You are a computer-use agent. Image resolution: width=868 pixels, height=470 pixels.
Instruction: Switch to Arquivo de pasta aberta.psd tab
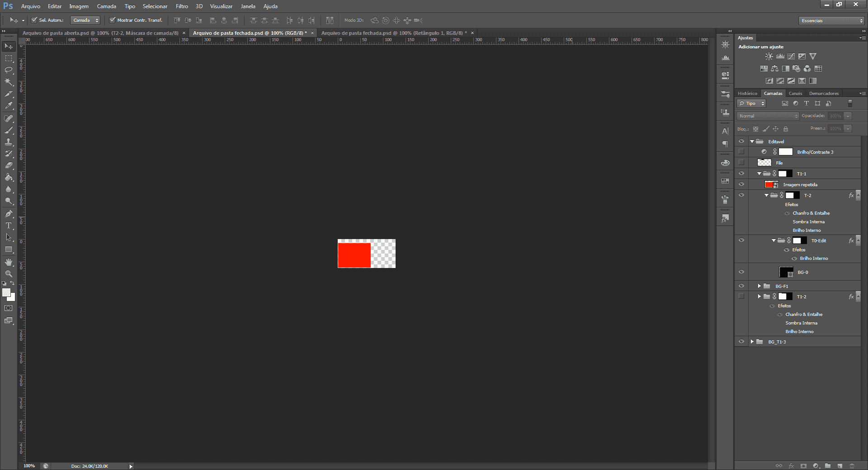[x=100, y=33]
